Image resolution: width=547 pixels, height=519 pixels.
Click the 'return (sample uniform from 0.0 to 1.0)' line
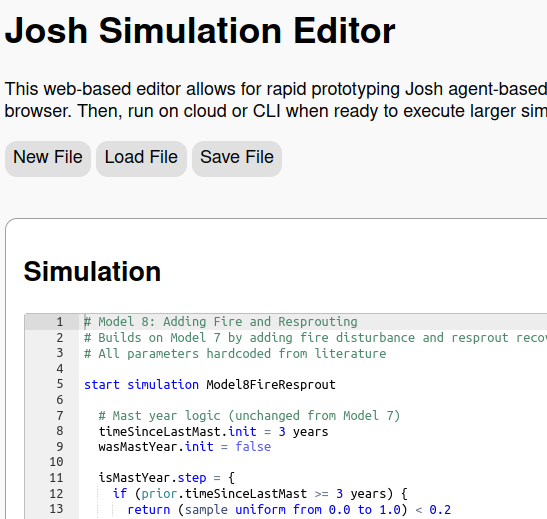pyautogui.click(x=289, y=510)
